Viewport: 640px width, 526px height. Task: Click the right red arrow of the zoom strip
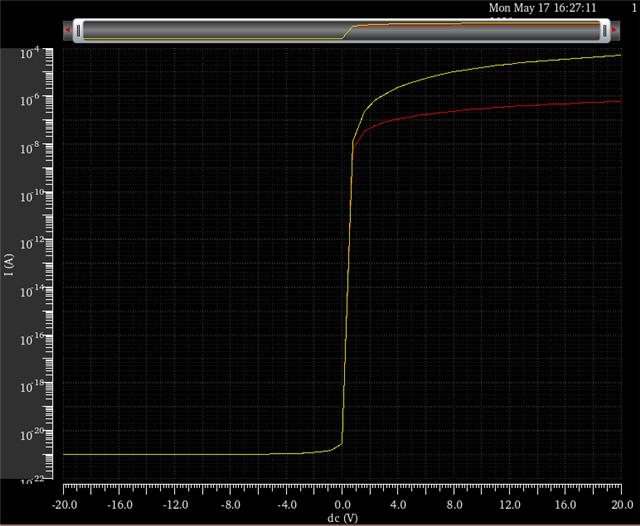click(x=614, y=30)
